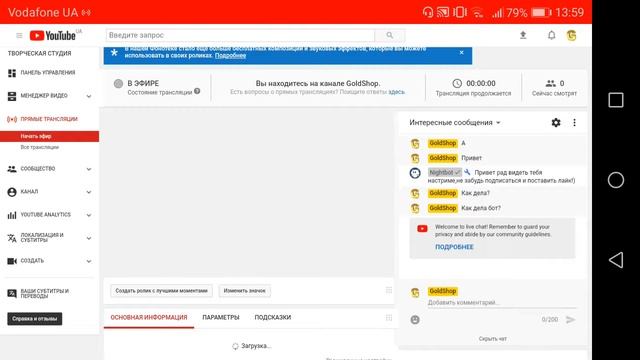640x360 pixels.
Task: Switch to the Параметры tab
Action: (221, 318)
